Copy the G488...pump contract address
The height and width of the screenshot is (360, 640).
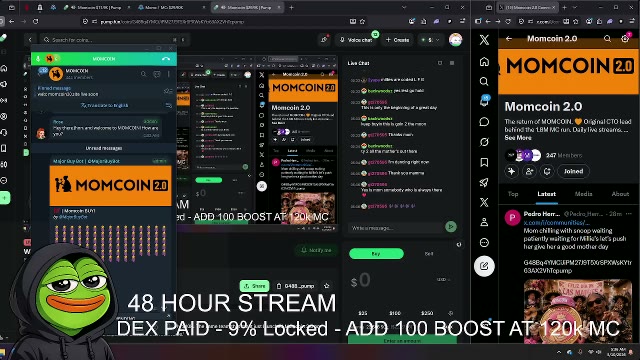pos(295,286)
